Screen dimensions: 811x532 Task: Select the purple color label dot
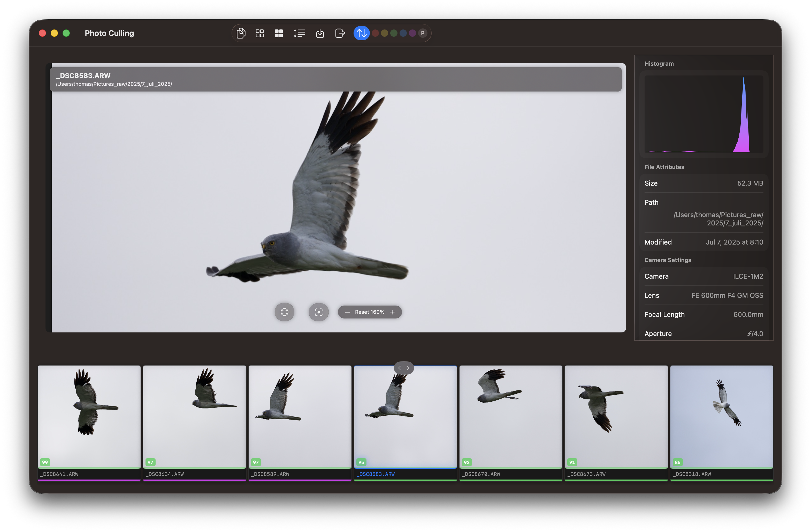412,33
